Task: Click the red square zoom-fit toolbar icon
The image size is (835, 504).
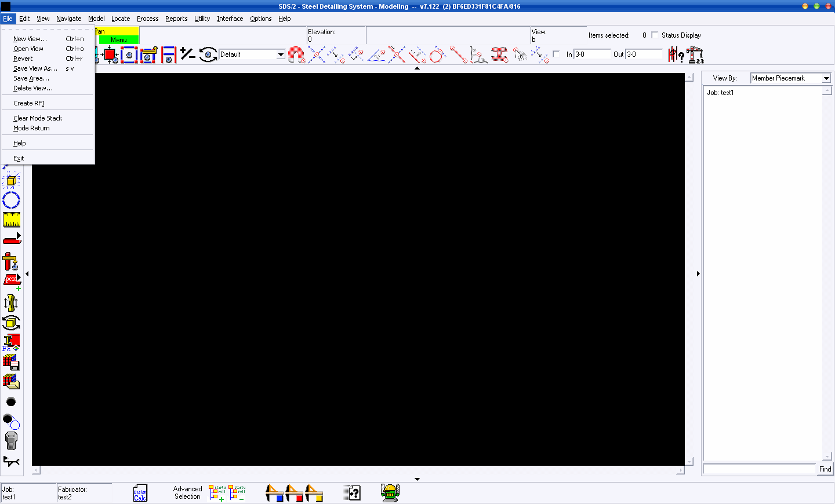Action: 110,54
